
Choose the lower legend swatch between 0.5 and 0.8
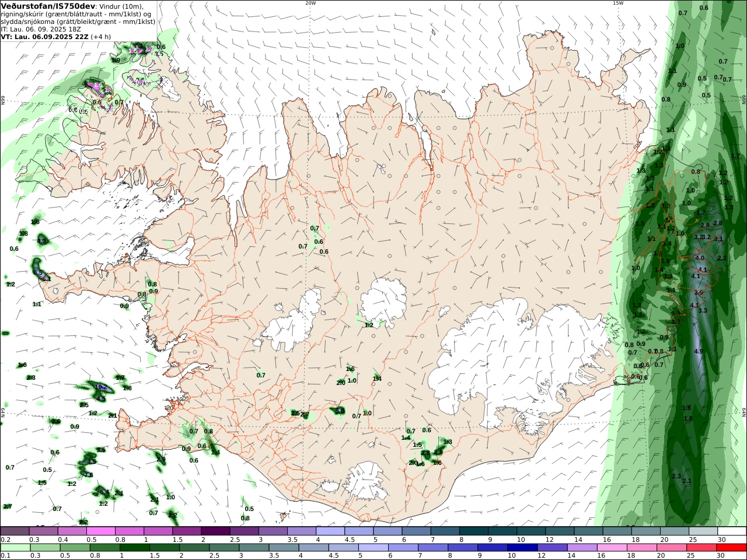click(x=75, y=547)
